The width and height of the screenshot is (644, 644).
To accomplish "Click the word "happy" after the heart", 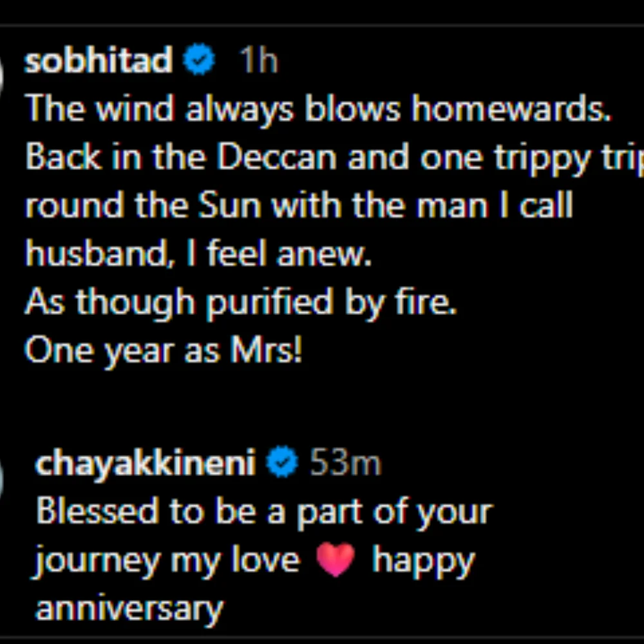I will 423,562.
